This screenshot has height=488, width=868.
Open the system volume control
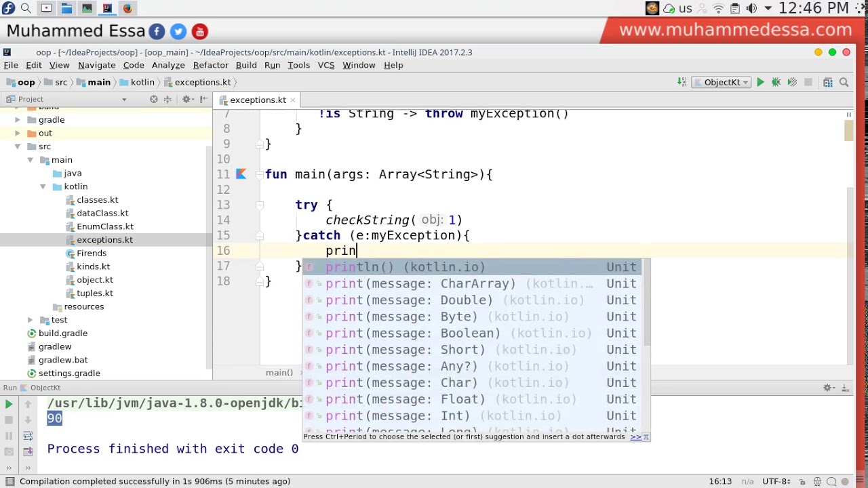coord(751,8)
